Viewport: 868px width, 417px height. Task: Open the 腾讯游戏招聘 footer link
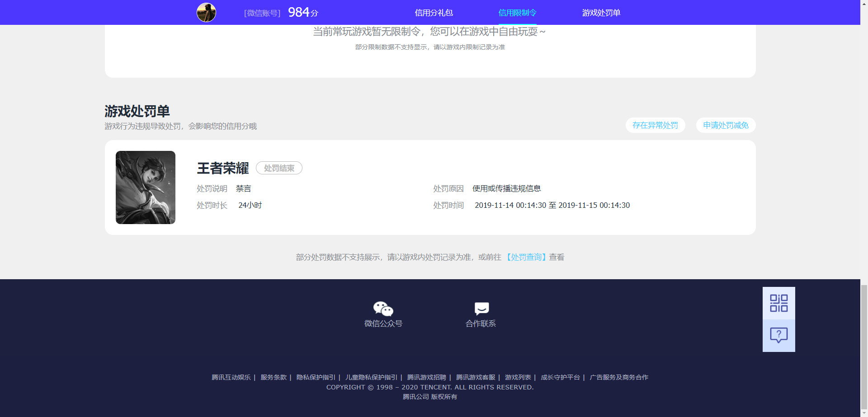pos(426,377)
